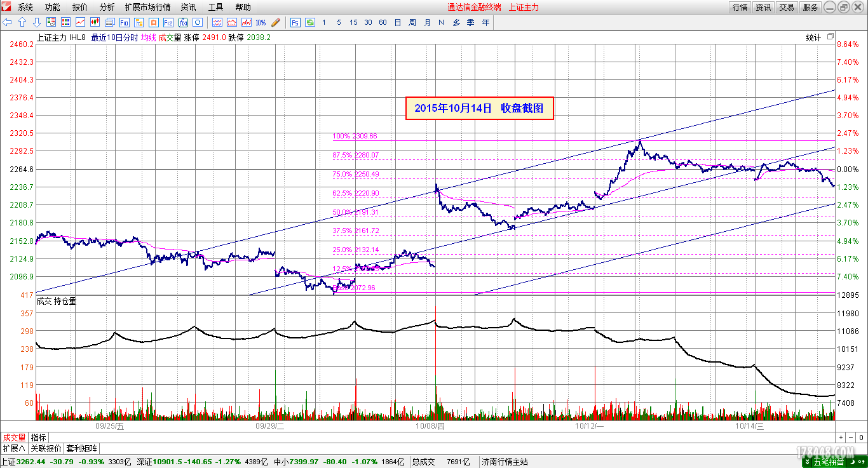This screenshot has height=468, width=868.
Task: Open the intraday line chart icon
Action: point(81,22)
